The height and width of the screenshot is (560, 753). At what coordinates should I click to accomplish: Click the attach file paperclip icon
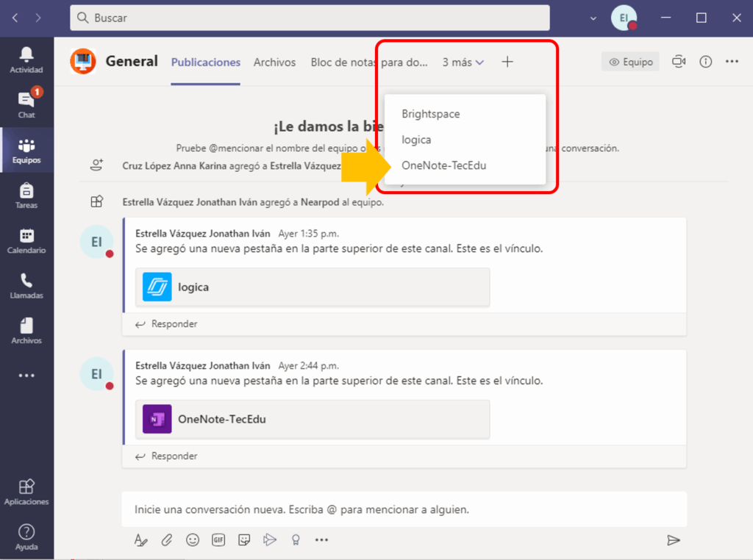[167, 540]
